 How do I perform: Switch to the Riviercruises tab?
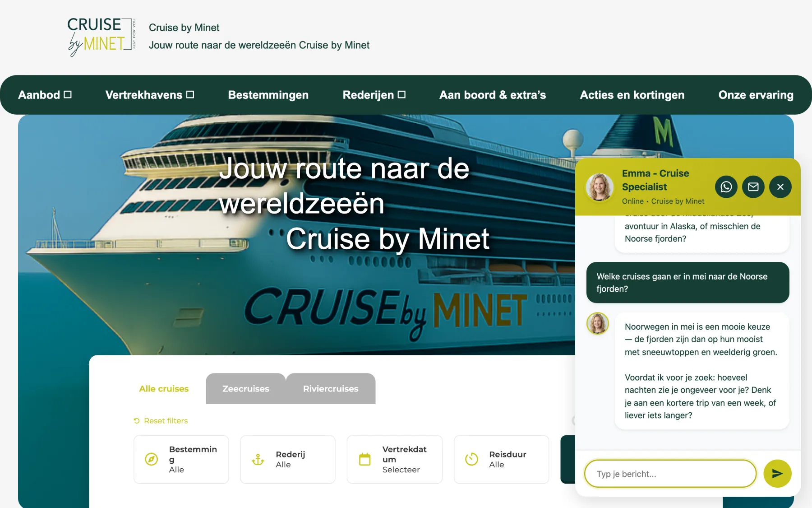point(331,388)
